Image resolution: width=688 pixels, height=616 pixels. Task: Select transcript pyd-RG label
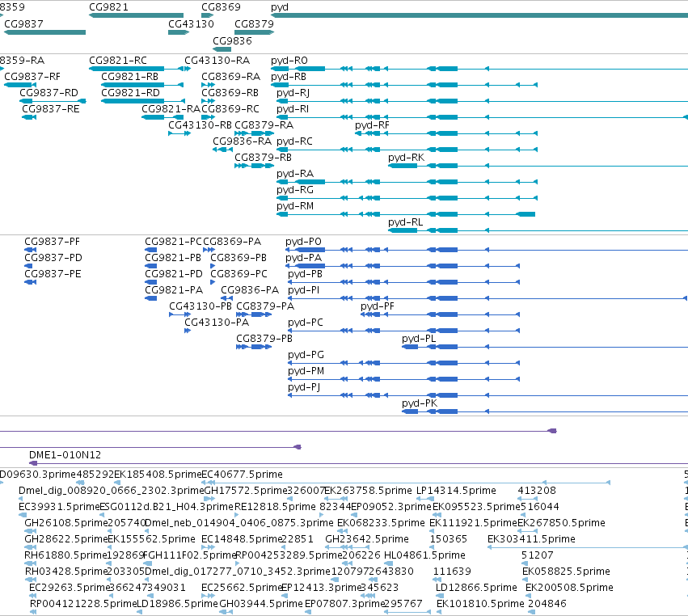(295, 190)
